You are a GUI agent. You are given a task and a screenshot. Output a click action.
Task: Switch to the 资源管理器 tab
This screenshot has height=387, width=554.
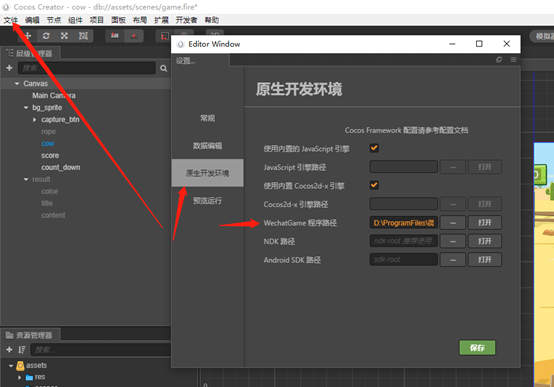(30, 335)
